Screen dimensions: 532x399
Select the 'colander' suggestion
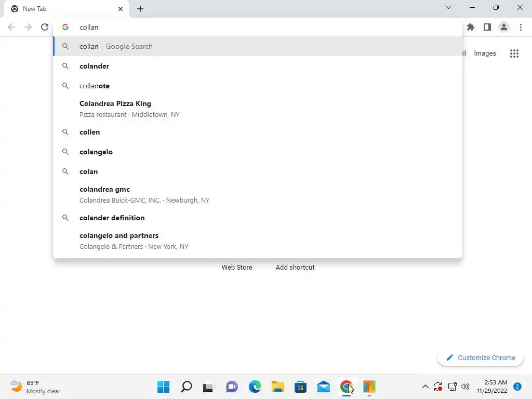258,66
